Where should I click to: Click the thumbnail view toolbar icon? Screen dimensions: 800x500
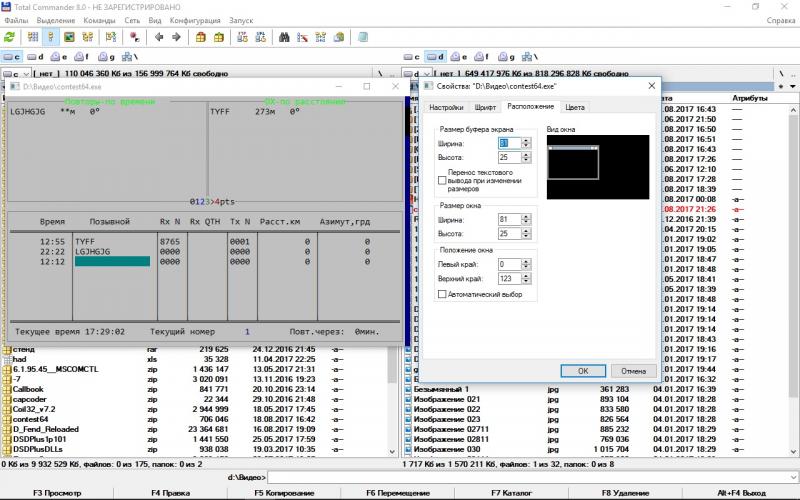pos(69,37)
